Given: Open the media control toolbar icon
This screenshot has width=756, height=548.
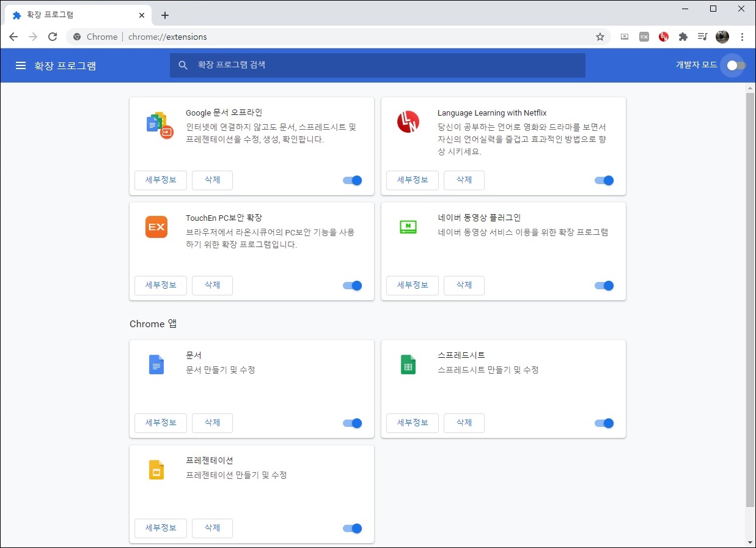Looking at the screenshot, I should coord(703,37).
